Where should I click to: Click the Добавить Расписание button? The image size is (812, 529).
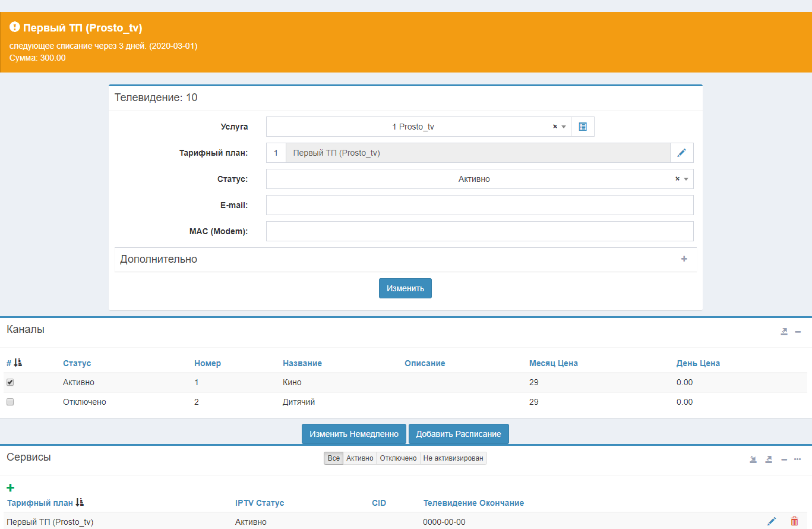458,434
